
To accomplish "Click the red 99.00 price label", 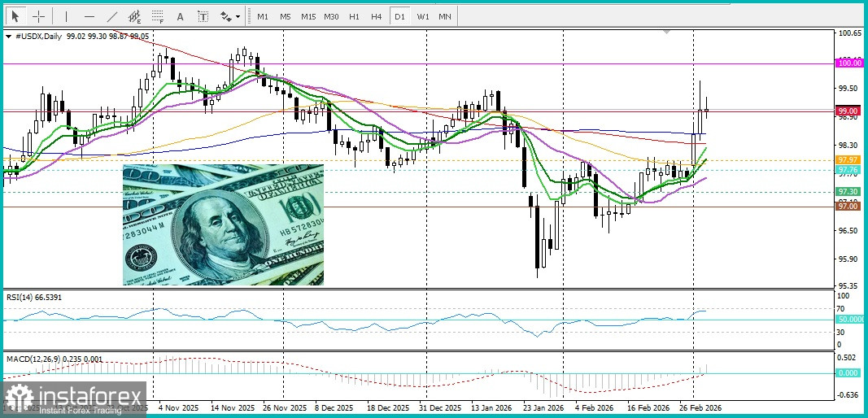I will click(849, 111).
